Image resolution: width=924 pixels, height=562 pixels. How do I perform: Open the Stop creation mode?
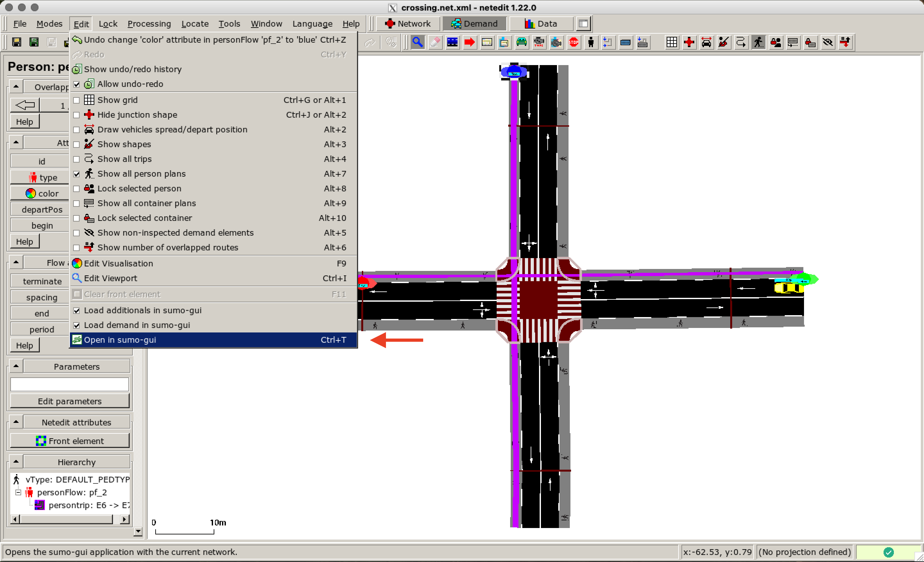[x=573, y=42]
